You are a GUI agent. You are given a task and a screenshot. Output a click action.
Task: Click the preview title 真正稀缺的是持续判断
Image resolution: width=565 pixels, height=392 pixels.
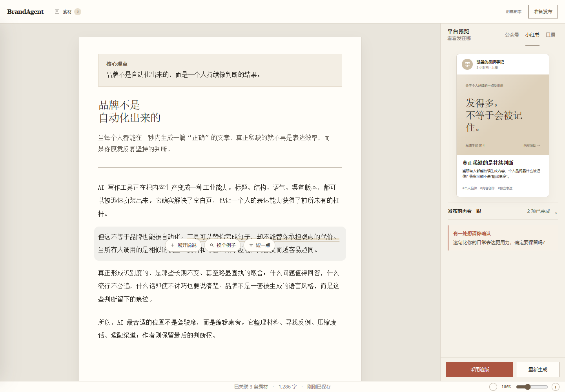488,163
